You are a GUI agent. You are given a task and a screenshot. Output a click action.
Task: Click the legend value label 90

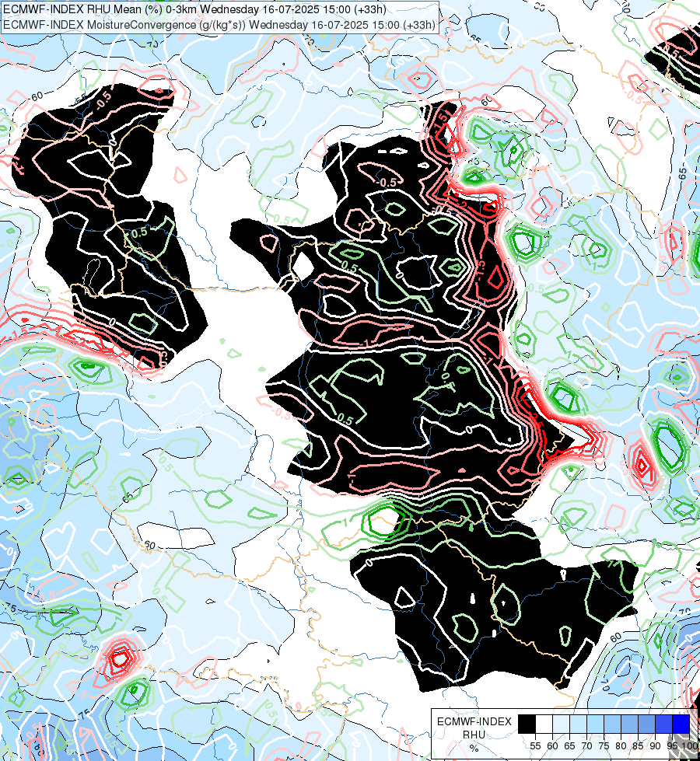click(x=656, y=746)
